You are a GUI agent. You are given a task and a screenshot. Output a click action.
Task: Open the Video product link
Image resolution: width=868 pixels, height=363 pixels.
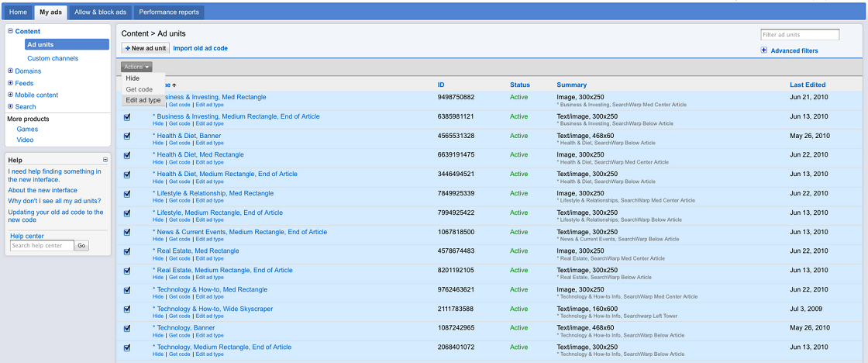[25, 140]
